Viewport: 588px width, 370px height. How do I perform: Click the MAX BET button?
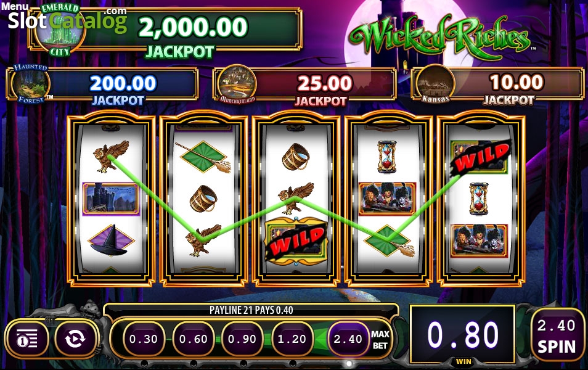point(380,340)
